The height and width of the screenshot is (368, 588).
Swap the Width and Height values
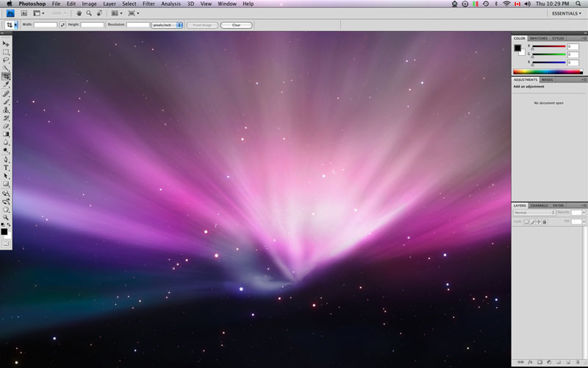(63, 25)
